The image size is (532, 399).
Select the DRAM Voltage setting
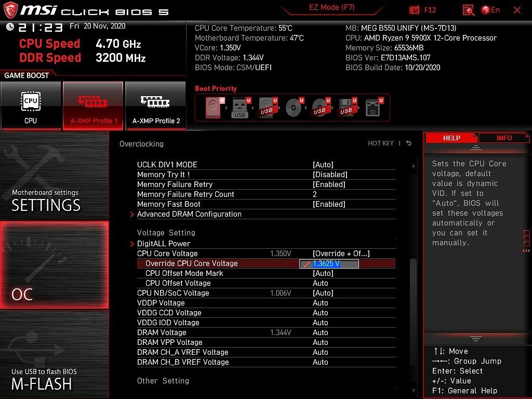tap(266, 332)
